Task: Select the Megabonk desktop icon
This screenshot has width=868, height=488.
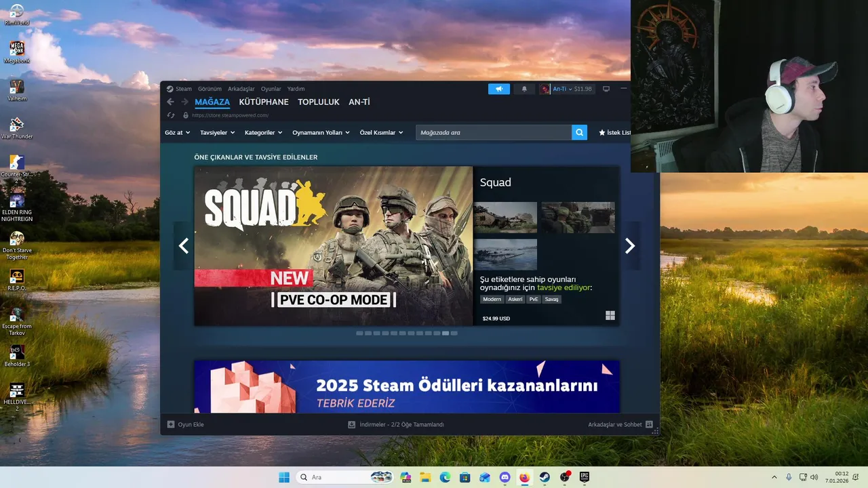Action: click(x=17, y=52)
